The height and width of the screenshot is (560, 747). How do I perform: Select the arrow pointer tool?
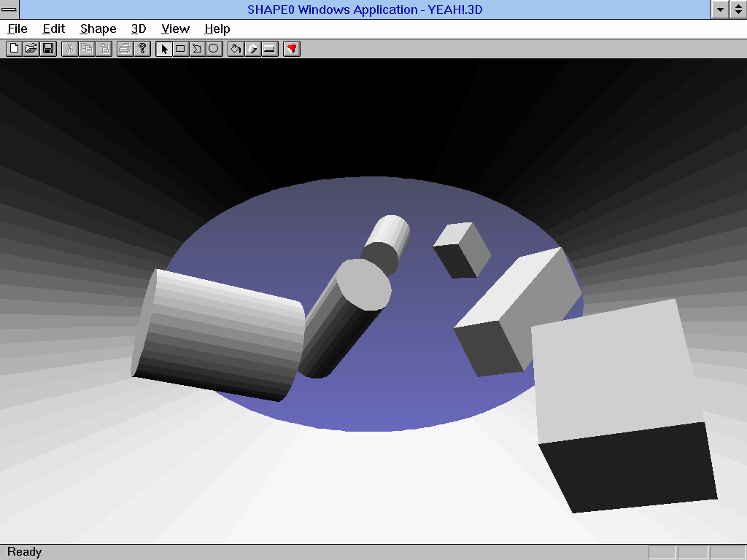pos(164,49)
